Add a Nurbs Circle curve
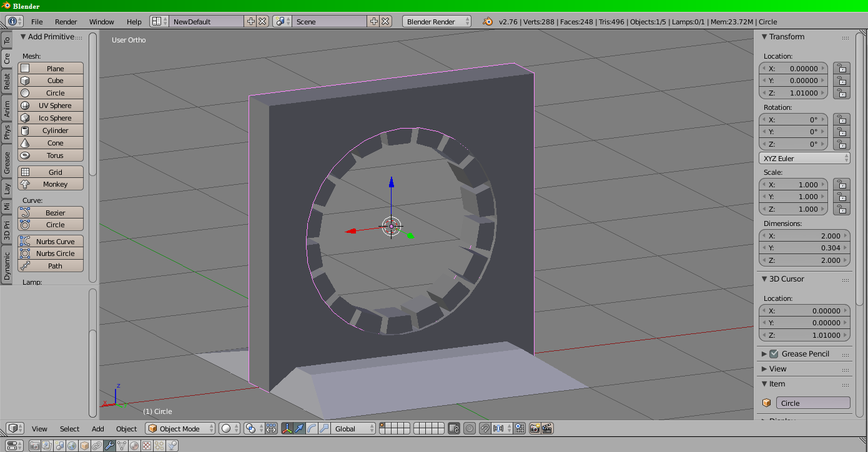Image resolution: width=868 pixels, height=452 pixels. (x=51, y=253)
